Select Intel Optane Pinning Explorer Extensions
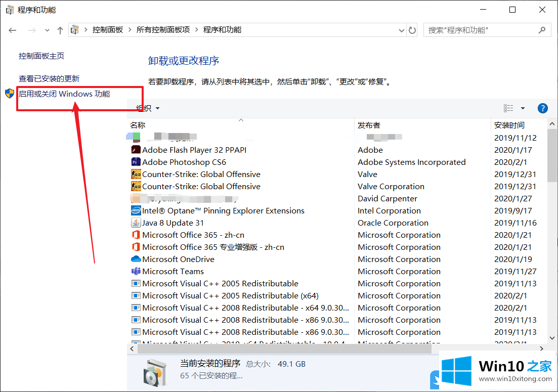Screen dimensions: 558x392 [x=223, y=210]
